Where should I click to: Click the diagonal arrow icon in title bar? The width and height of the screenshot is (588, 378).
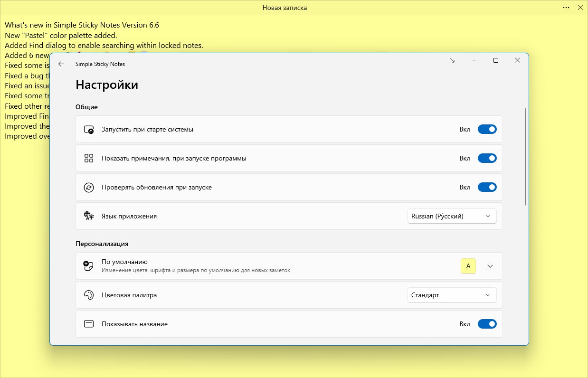(452, 61)
